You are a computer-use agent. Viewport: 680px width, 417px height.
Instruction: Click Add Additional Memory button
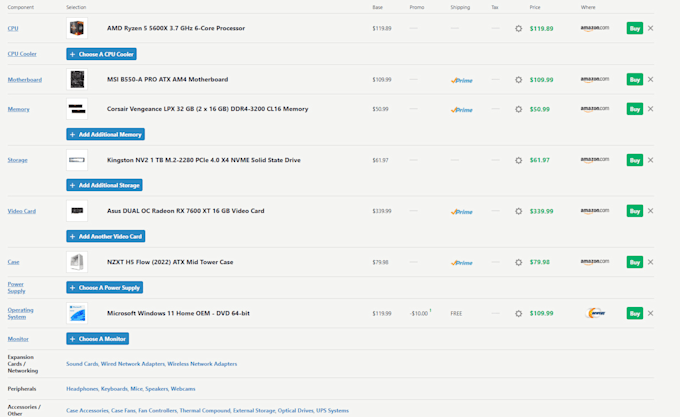coord(105,134)
